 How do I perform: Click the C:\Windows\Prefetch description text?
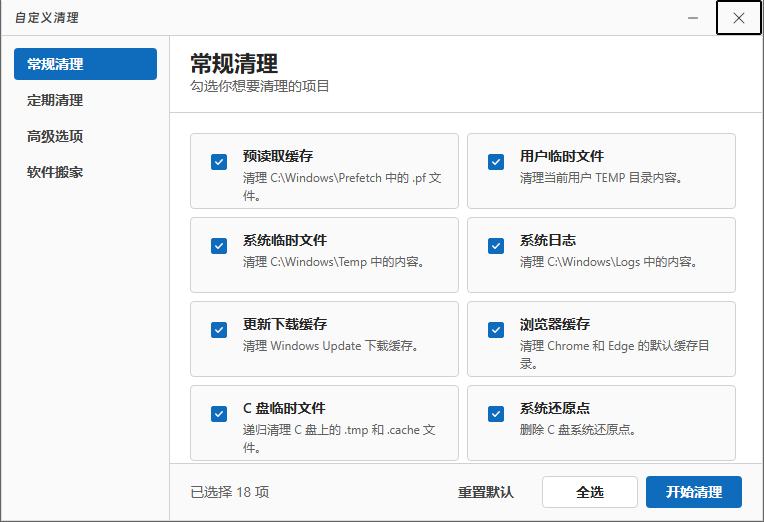coord(342,187)
